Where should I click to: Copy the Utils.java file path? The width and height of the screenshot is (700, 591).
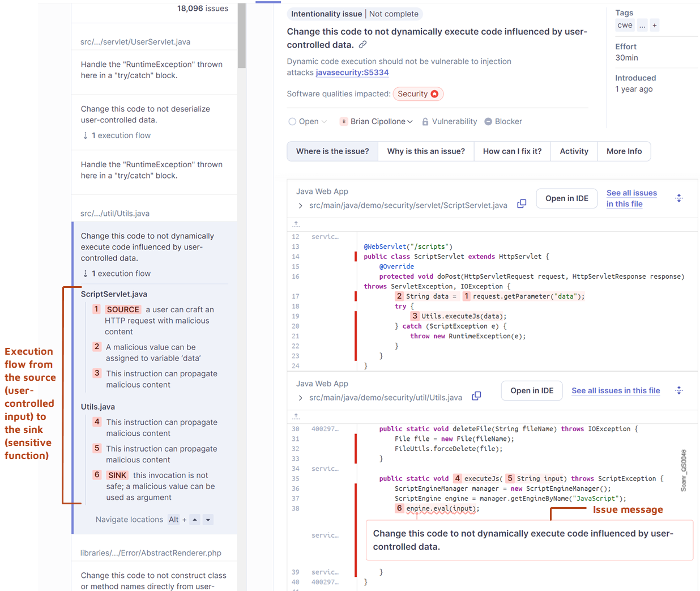[x=476, y=397]
